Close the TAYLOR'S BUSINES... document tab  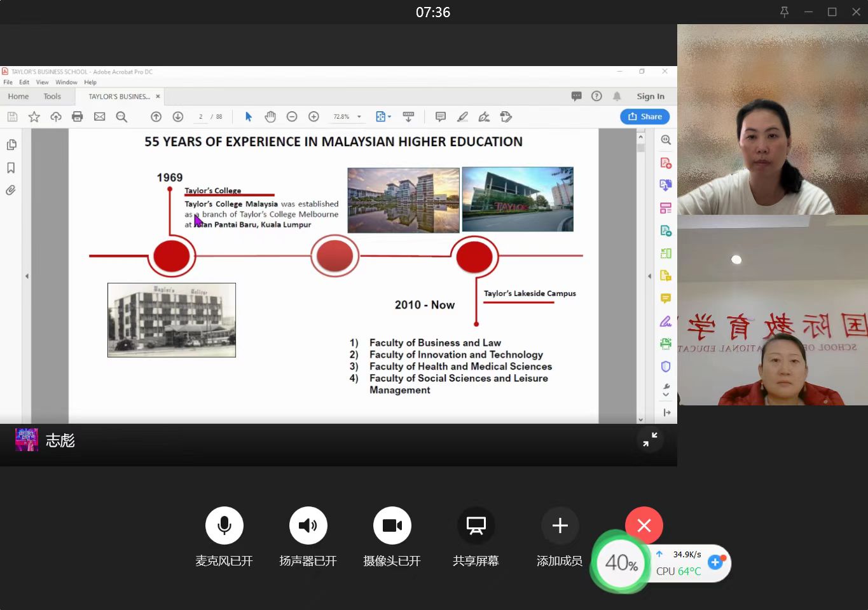tap(158, 97)
